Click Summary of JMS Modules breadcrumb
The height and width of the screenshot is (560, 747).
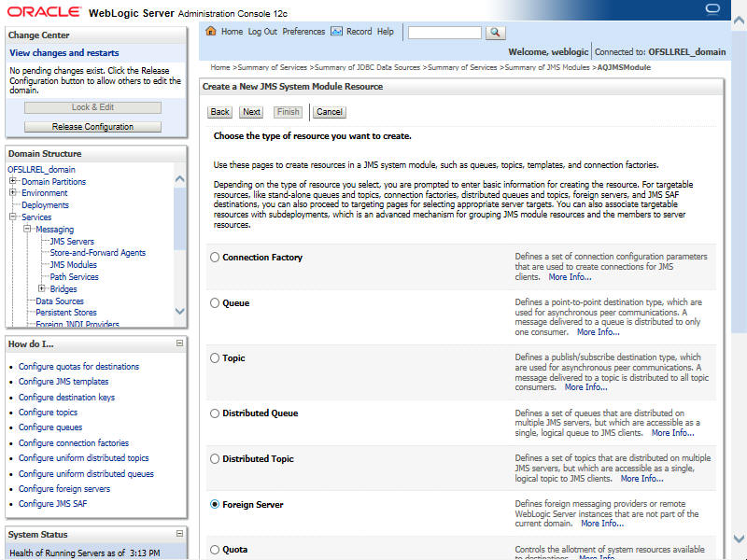547,67
